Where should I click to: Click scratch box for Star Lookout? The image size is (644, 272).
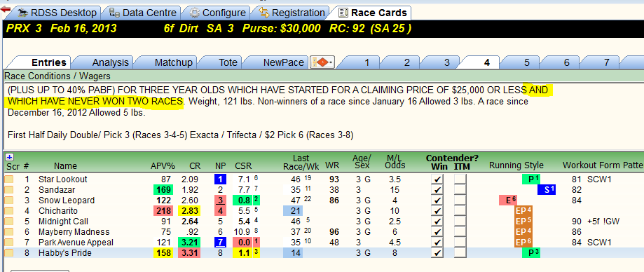point(9,179)
